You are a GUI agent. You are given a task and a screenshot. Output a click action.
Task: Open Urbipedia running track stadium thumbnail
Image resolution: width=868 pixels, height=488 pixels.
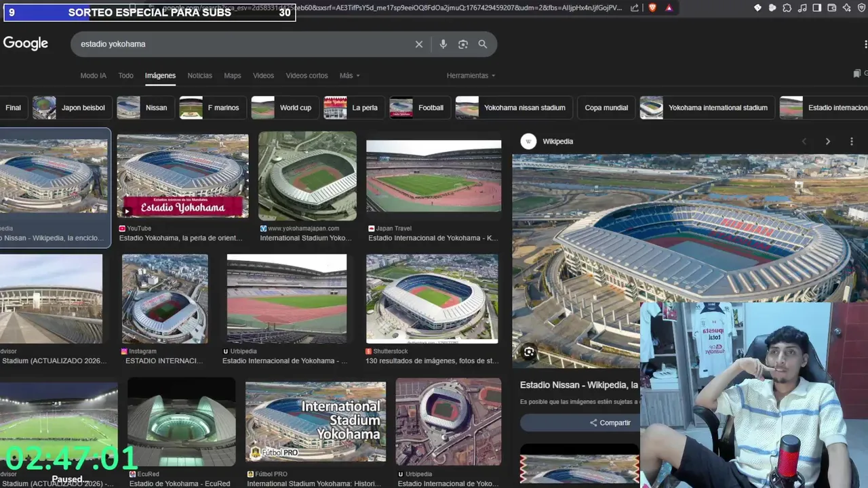[x=287, y=299]
